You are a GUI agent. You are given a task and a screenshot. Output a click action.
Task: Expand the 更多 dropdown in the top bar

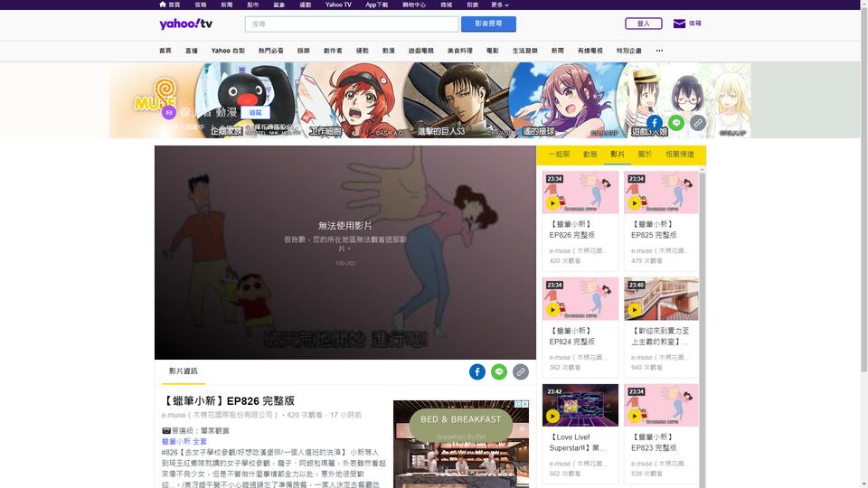[500, 5]
